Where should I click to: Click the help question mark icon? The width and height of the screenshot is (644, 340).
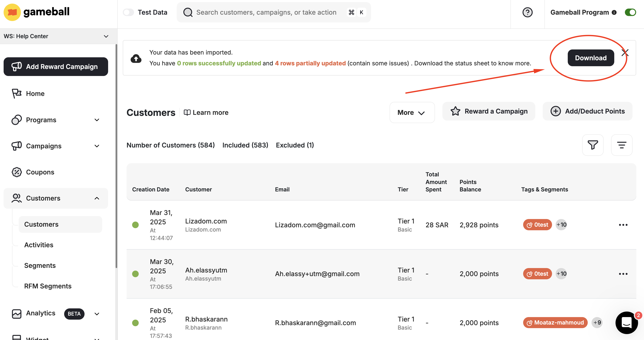point(527,12)
